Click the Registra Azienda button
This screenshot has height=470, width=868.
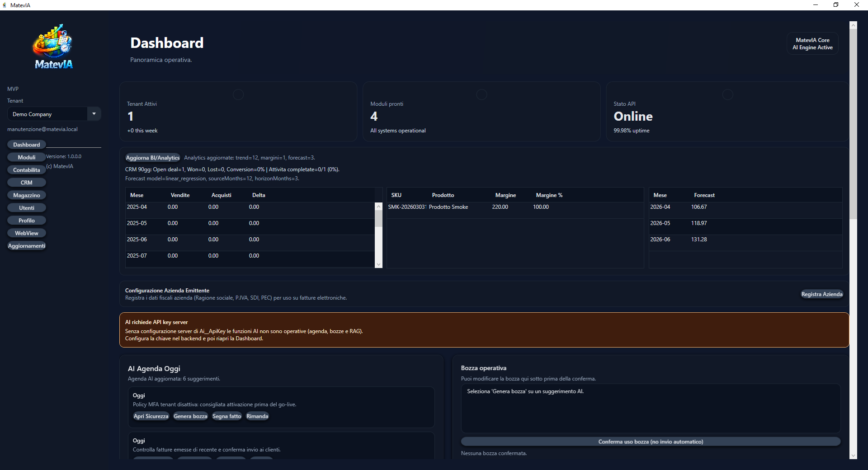click(821, 294)
